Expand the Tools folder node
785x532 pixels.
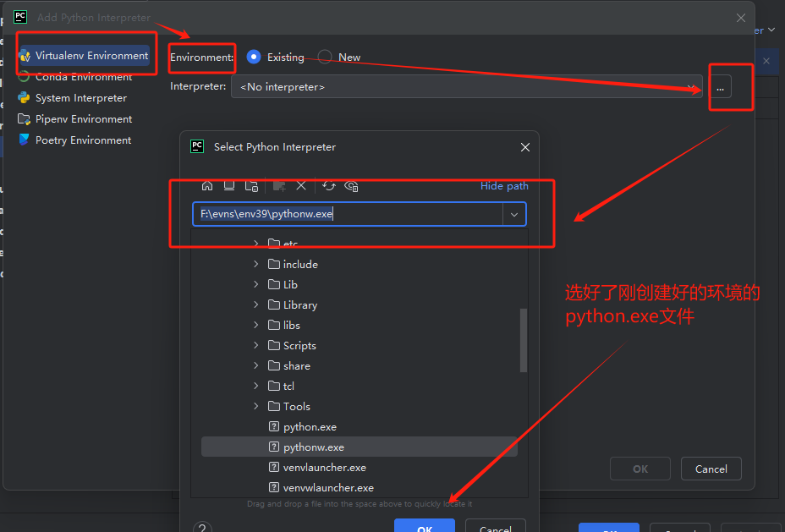point(255,406)
